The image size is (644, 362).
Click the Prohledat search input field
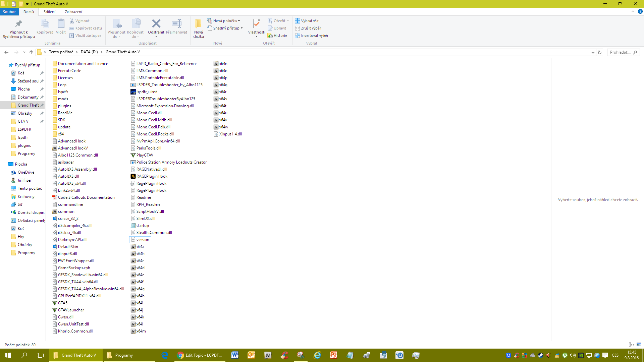click(x=620, y=52)
